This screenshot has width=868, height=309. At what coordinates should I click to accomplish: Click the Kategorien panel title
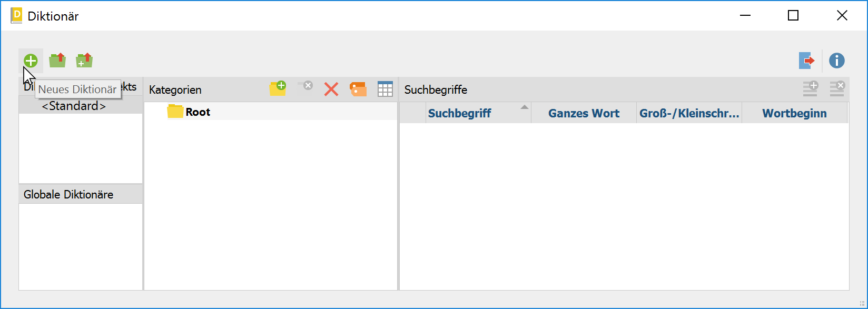(x=175, y=90)
